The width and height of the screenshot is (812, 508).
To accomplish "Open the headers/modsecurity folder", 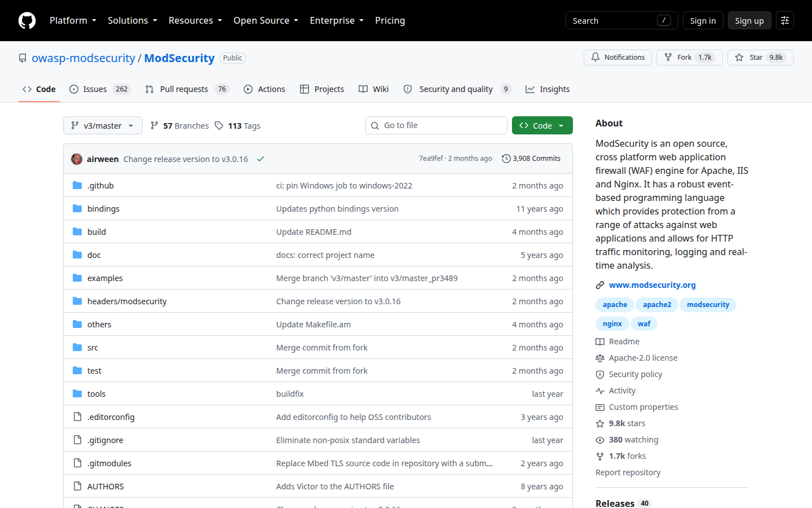I will tap(127, 301).
